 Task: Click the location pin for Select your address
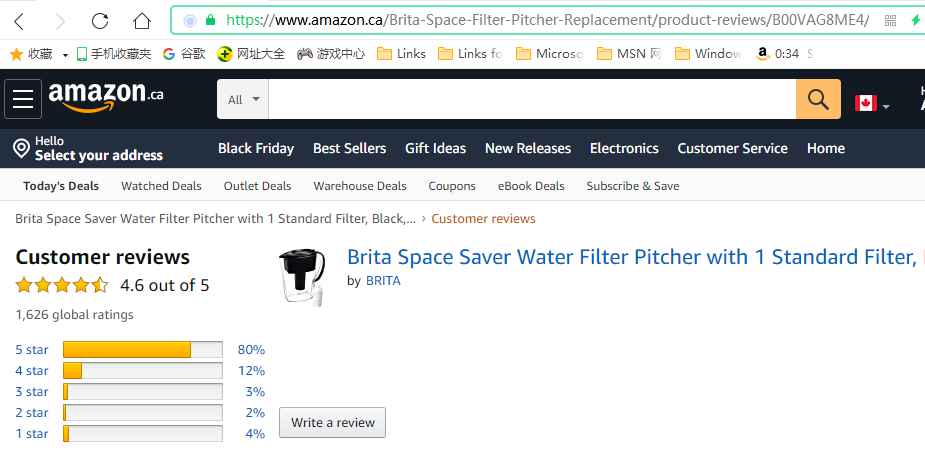[x=20, y=149]
